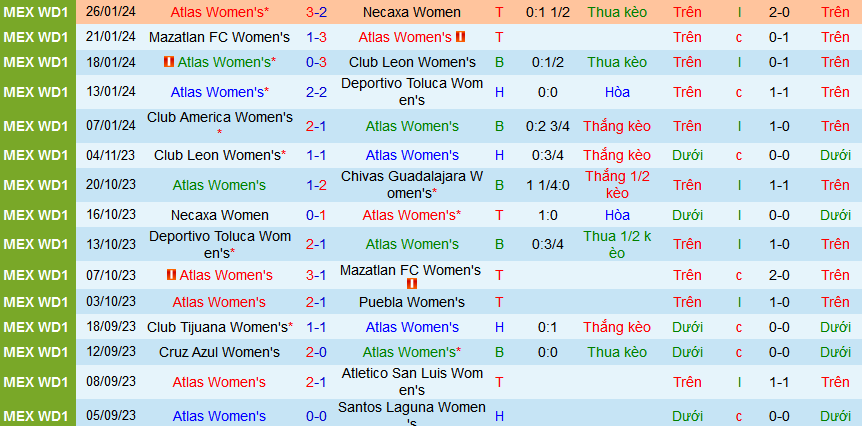Click red card icon before Atlas Women's, 18/01/24 row
This screenshot has width=862, height=426.
coord(169,62)
